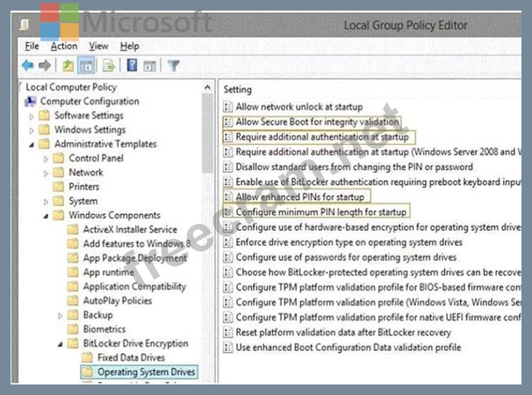Select TPM validation profile for BIOS-based firmware
Screen dimensions: 532x395
pos(378,287)
